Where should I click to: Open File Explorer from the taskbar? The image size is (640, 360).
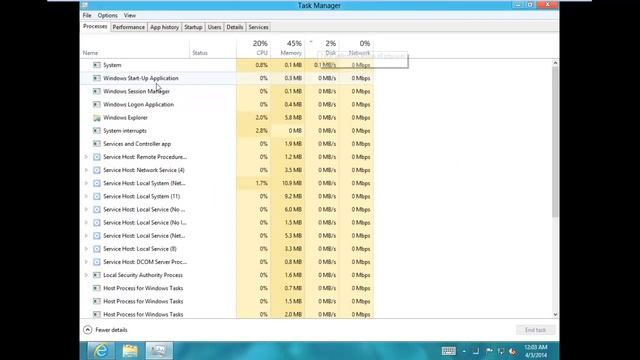pyautogui.click(x=130, y=351)
